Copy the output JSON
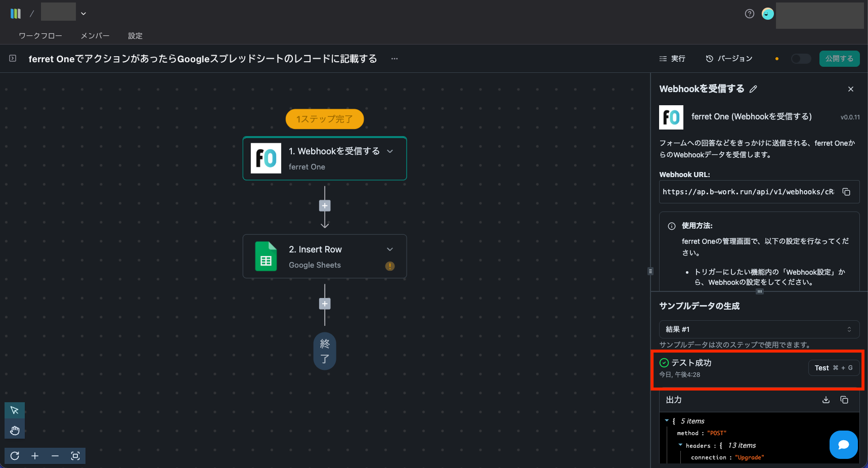 point(844,400)
